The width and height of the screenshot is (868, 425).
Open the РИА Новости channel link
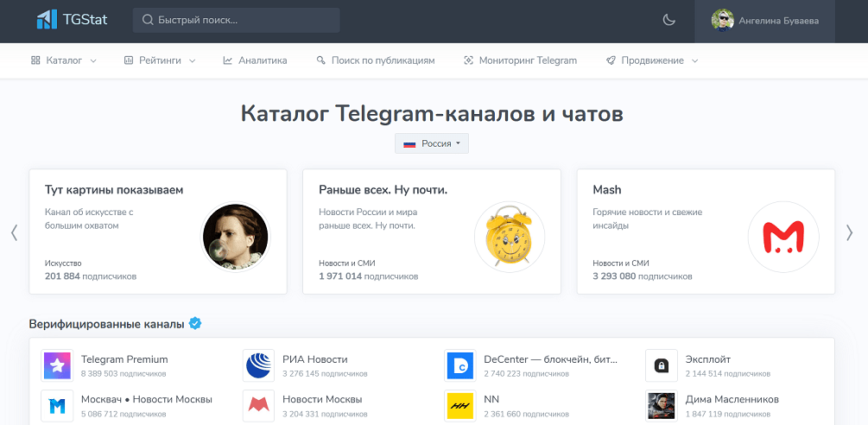coord(315,359)
